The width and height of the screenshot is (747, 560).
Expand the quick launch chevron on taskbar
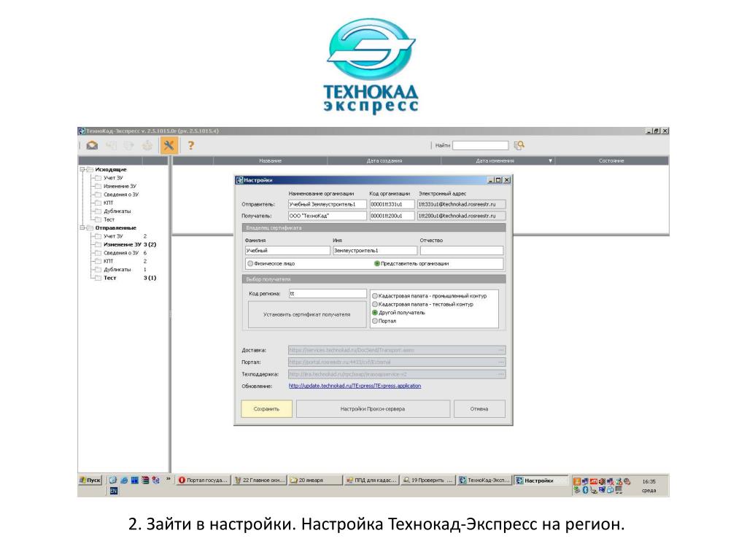click(168, 480)
